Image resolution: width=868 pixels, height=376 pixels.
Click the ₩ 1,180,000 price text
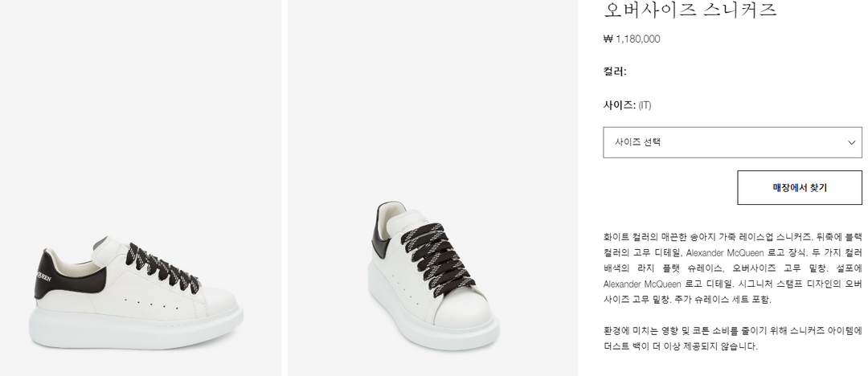(x=632, y=39)
